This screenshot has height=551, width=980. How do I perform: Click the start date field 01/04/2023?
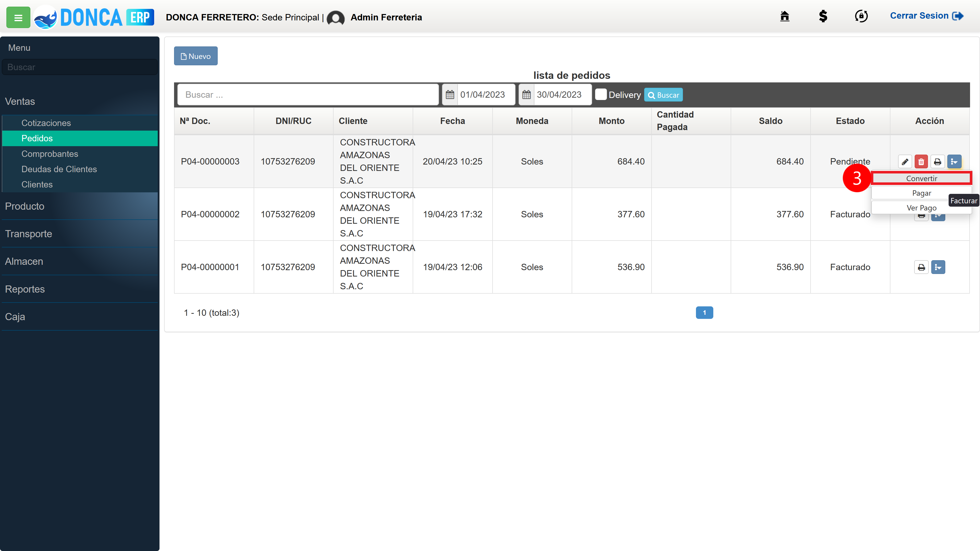[486, 95]
